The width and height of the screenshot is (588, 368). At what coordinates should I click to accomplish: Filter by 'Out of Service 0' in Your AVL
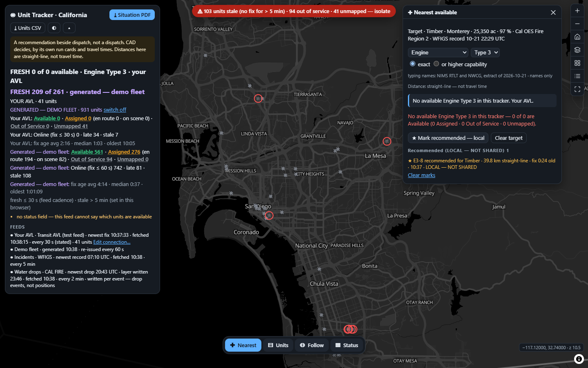pyautogui.click(x=30, y=126)
